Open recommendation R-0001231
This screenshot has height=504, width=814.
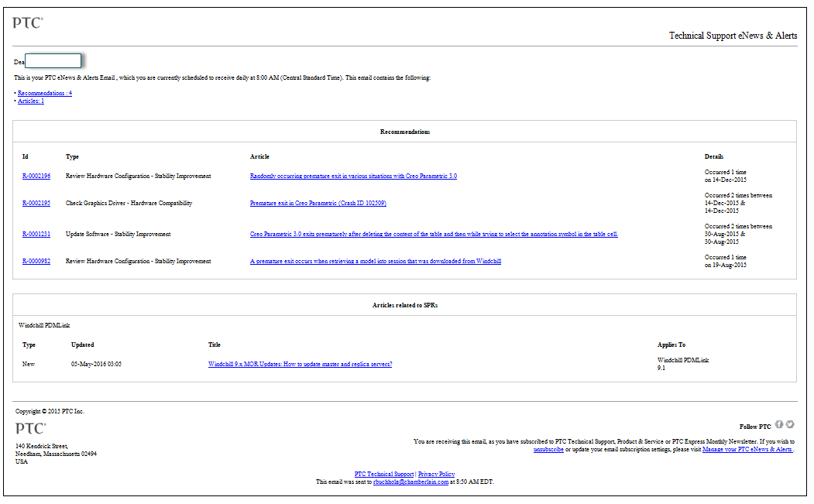[36, 234]
